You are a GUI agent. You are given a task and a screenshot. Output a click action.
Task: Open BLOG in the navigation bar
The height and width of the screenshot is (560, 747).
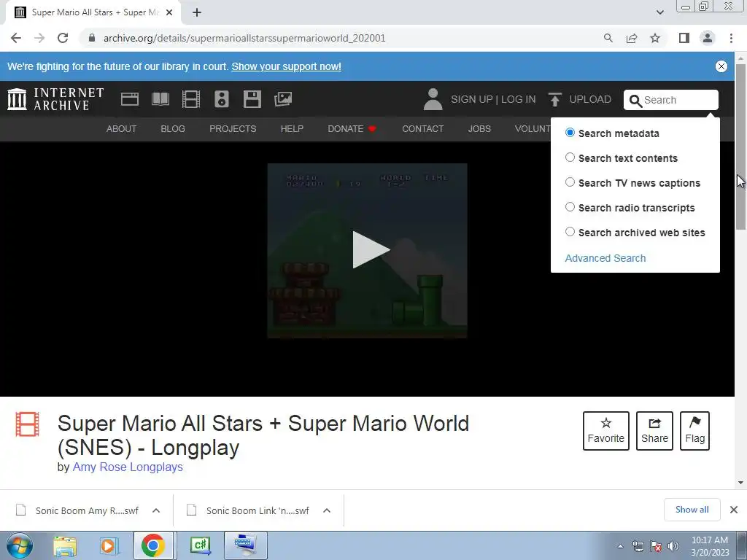(173, 128)
